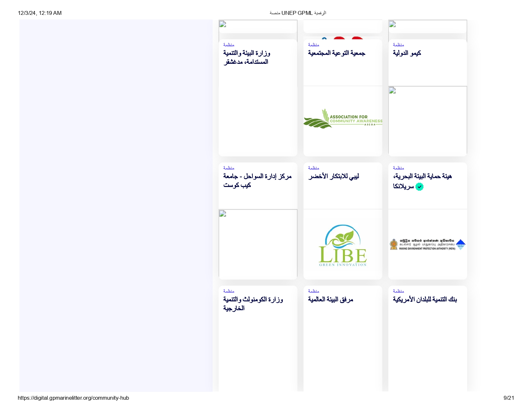Click broken image icon above Madagascar ministry card
Image resolution: width=532 pixels, height=411 pixels.
(223, 24)
